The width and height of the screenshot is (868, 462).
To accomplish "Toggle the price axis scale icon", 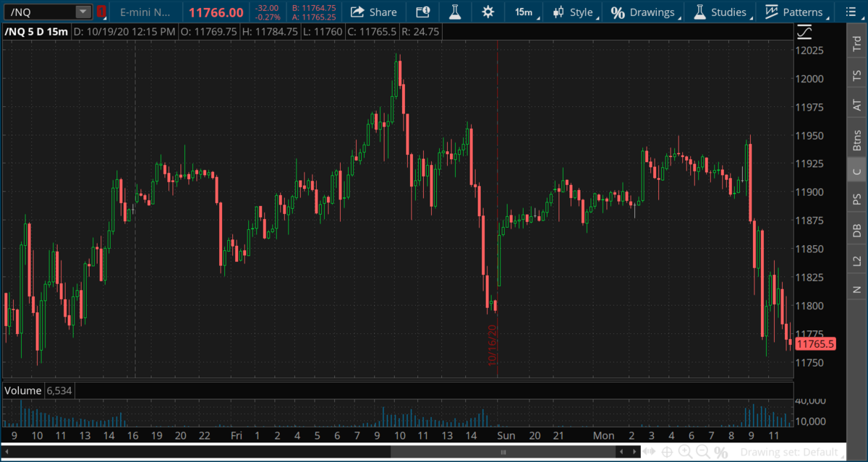I will [804, 32].
